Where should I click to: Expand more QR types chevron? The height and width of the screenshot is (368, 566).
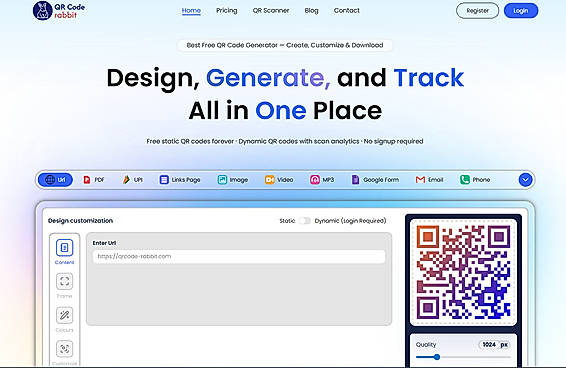[526, 179]
